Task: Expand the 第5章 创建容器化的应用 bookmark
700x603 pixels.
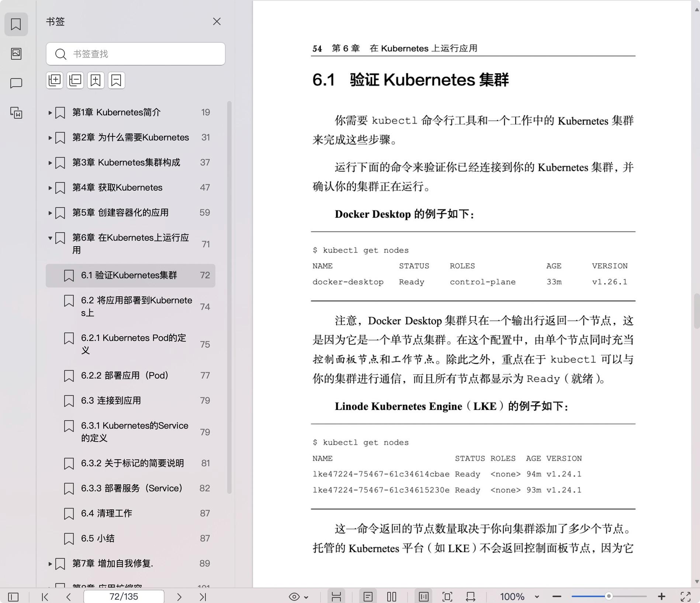Action: (50, 213)
